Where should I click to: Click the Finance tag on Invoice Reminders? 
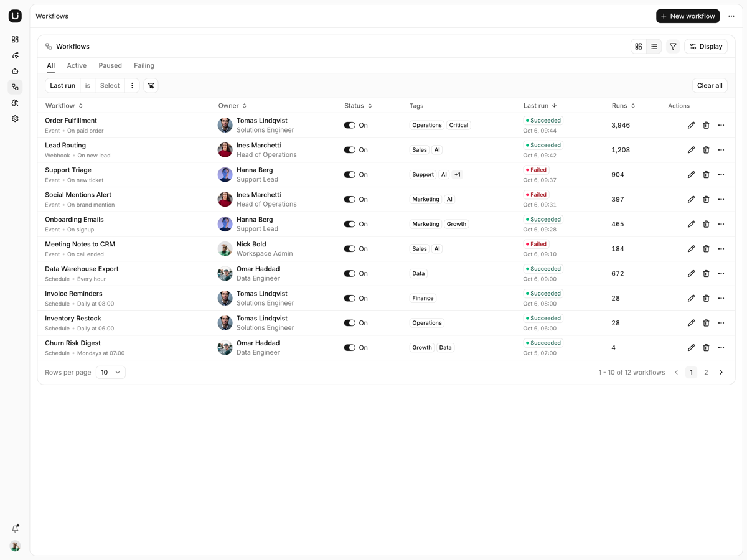coord(423,298)
